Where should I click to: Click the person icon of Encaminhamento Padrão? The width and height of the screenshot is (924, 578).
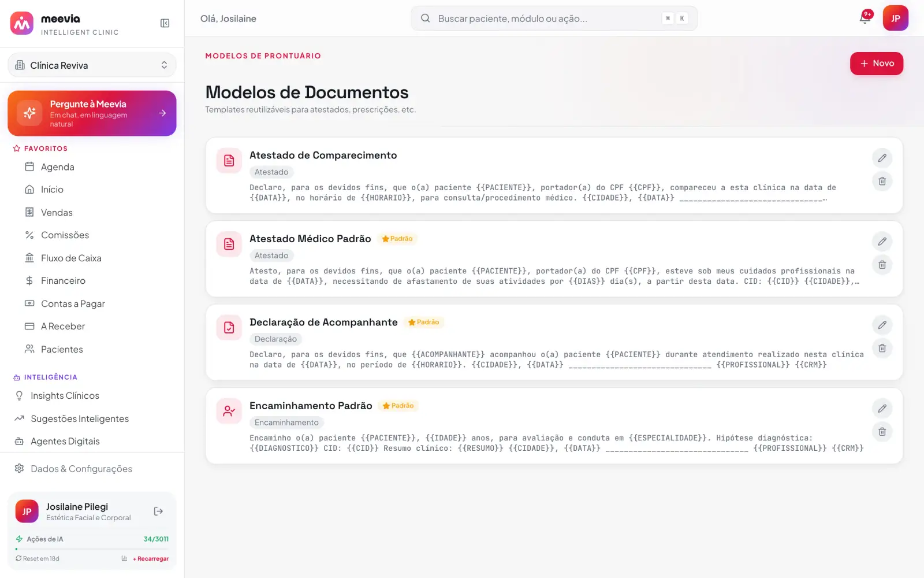point(229,411)
